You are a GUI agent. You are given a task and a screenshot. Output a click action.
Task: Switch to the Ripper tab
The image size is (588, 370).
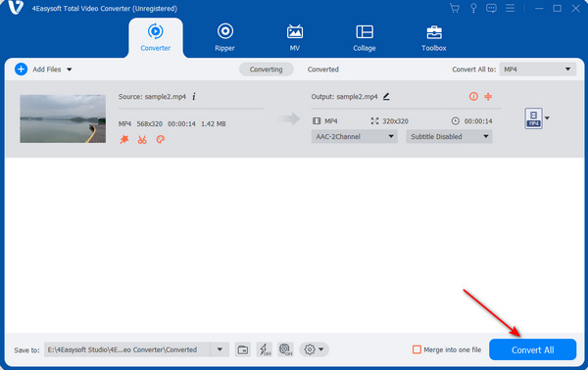pyautogui.click(x=225, y=37)
